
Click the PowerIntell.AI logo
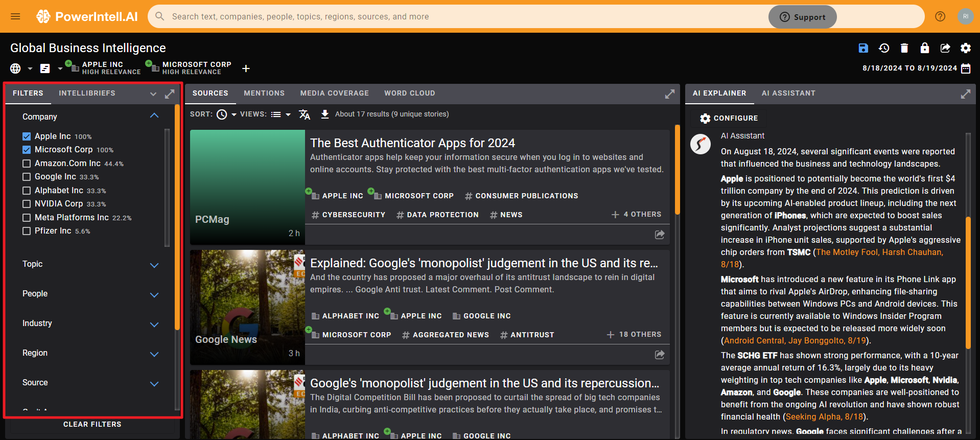pos(87,16)
